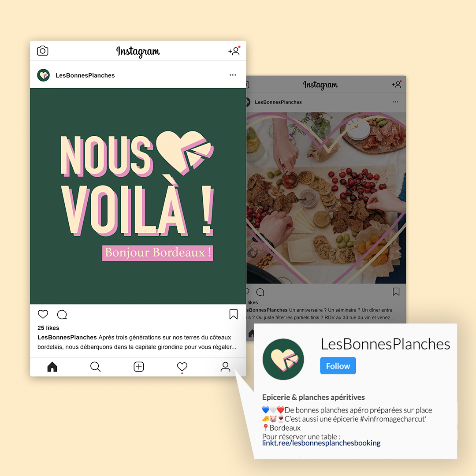
Task: Open Search tab in bottom bar
Action: click(x=95, y=367)
